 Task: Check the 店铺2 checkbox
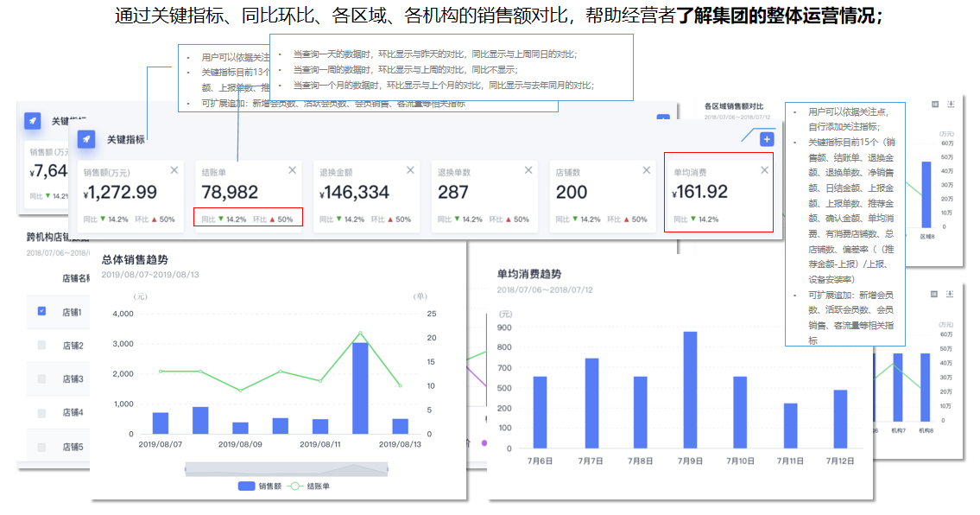(41, 345)
